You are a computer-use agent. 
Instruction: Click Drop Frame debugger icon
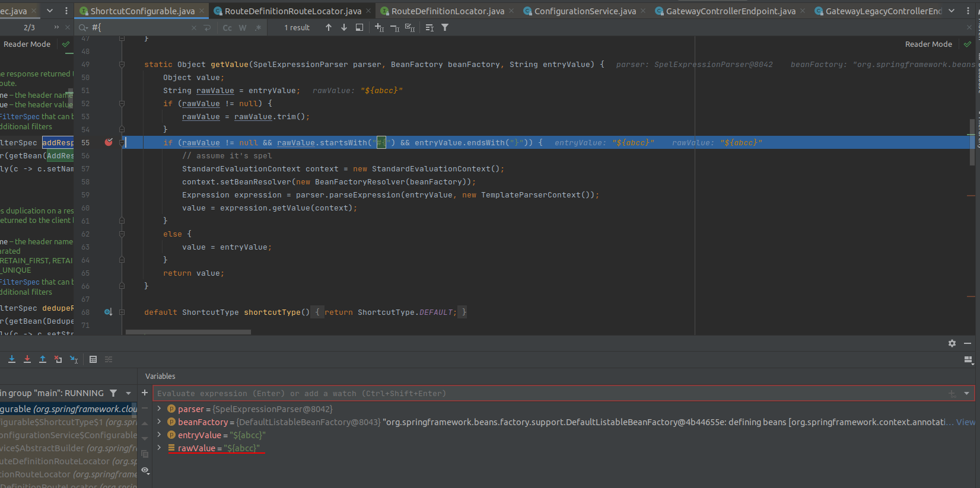point(58,359)
